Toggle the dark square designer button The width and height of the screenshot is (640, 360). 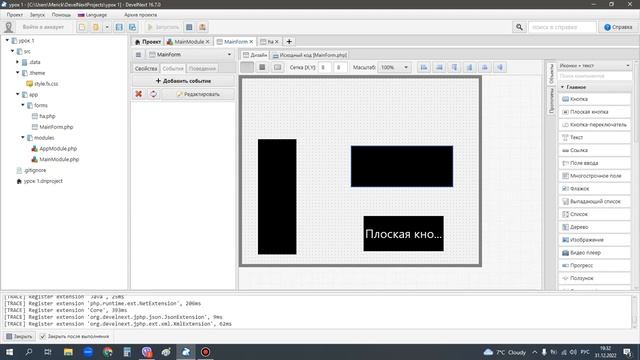click(x=262, y=67)
